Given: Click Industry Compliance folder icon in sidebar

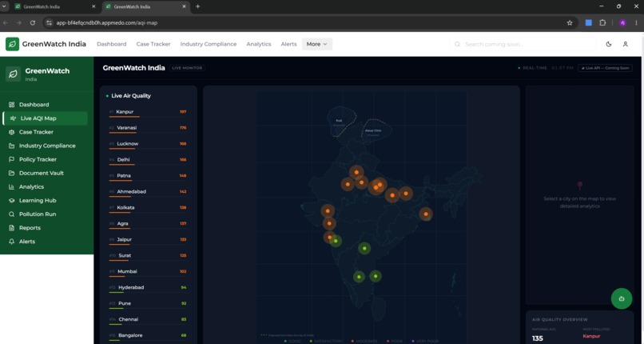Looking at the screenshot, I should point(11,146).
